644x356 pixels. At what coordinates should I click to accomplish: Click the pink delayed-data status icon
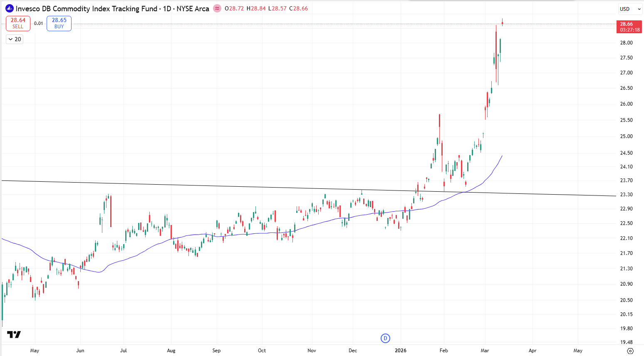(217, 8)
